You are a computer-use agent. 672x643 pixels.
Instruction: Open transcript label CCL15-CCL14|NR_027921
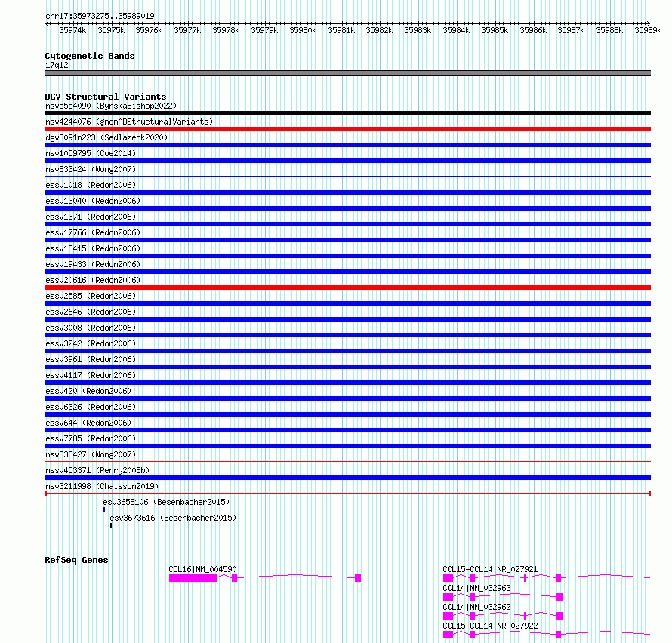490,569
